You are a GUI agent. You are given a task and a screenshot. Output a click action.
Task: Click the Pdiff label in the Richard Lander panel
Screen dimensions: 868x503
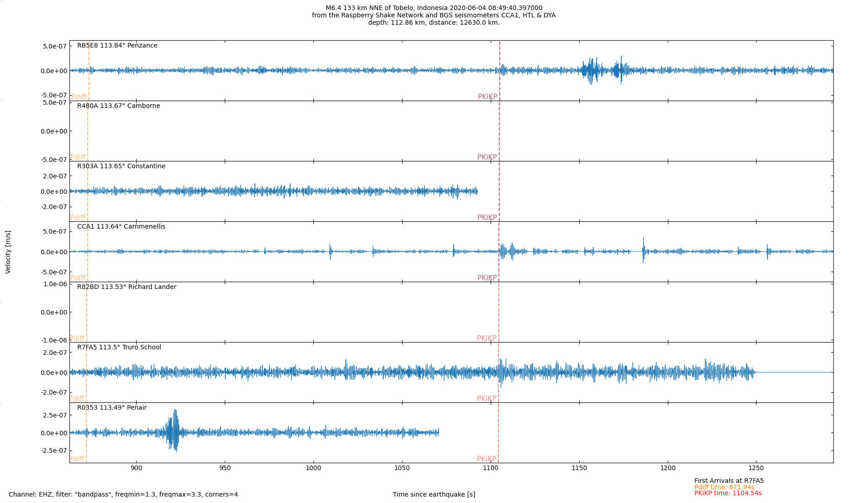tap(77, 338)
